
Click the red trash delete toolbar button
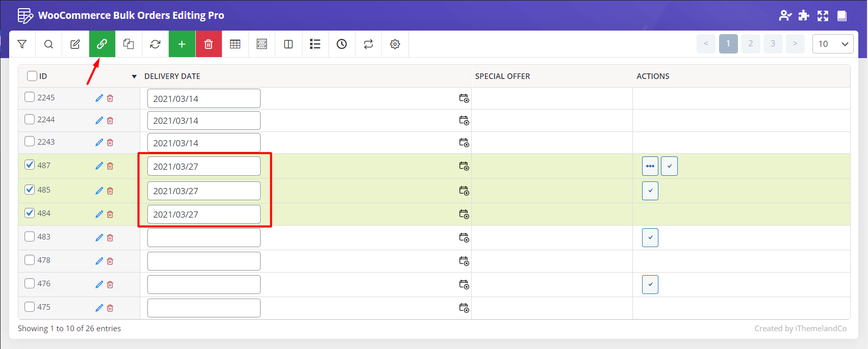pos(209,44)
